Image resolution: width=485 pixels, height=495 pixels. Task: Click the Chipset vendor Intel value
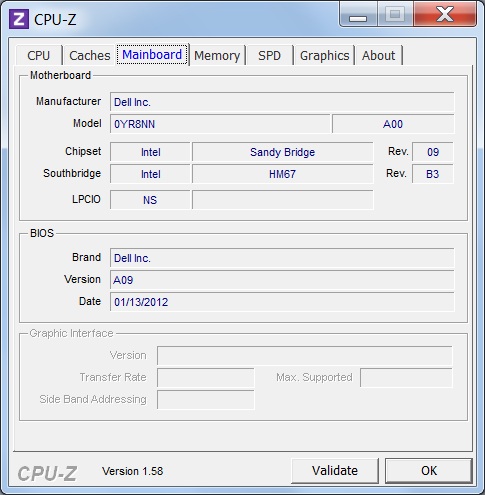pos(150,152)
